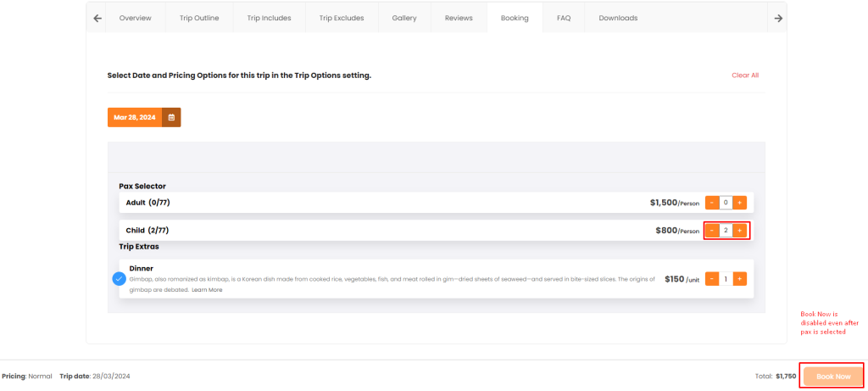
Task: Decrease Dinner units with minus button
Action: [712, 279]
